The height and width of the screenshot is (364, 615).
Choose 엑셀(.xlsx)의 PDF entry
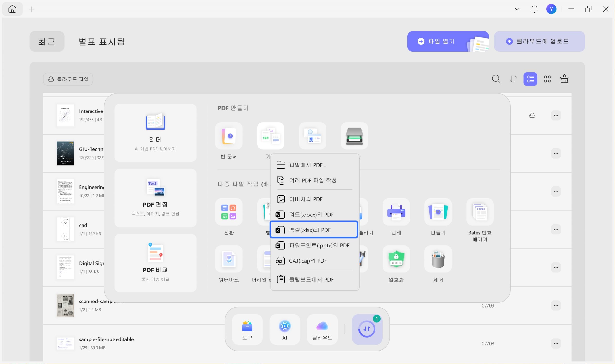click(314, 230)
